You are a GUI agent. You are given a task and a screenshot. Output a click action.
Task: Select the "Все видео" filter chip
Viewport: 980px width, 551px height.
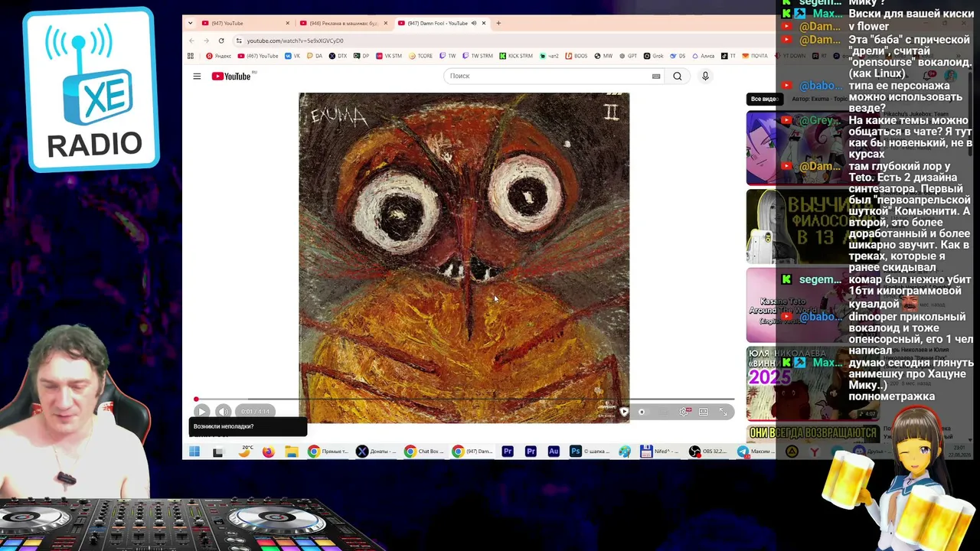(764, 99)
